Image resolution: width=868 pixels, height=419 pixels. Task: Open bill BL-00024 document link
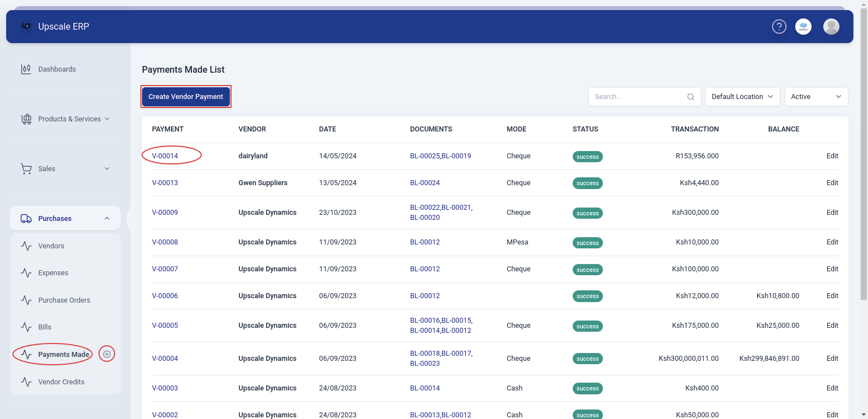coord(424,183)
